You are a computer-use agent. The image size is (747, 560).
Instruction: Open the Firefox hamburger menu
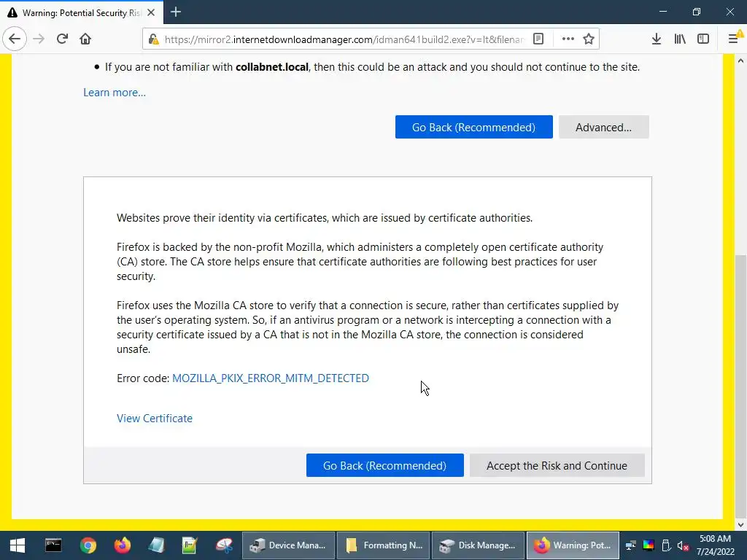(x=734, y=39)
